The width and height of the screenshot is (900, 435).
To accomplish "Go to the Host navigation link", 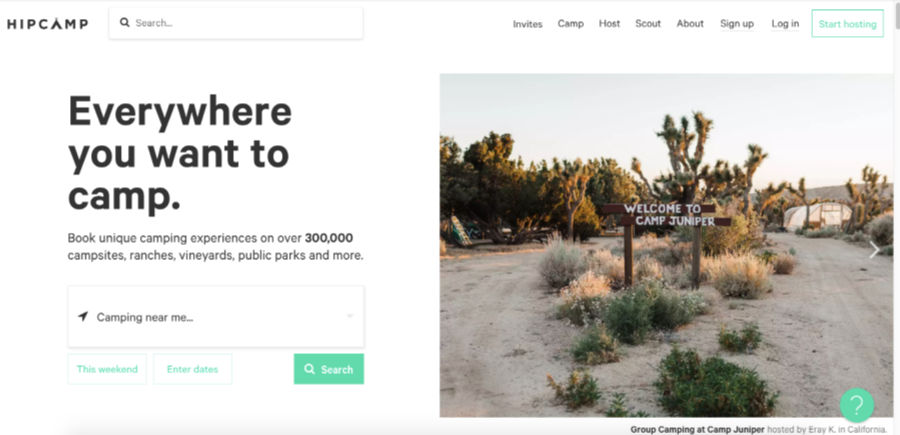I will pyautogui.click(x=609, y=24).
